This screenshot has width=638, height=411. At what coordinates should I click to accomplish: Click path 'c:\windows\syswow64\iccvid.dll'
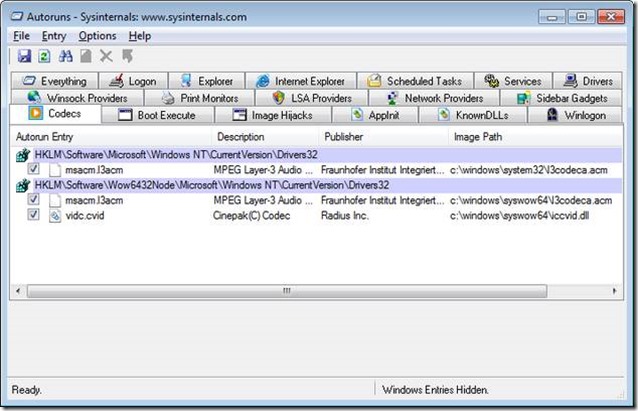coord(520,216)
